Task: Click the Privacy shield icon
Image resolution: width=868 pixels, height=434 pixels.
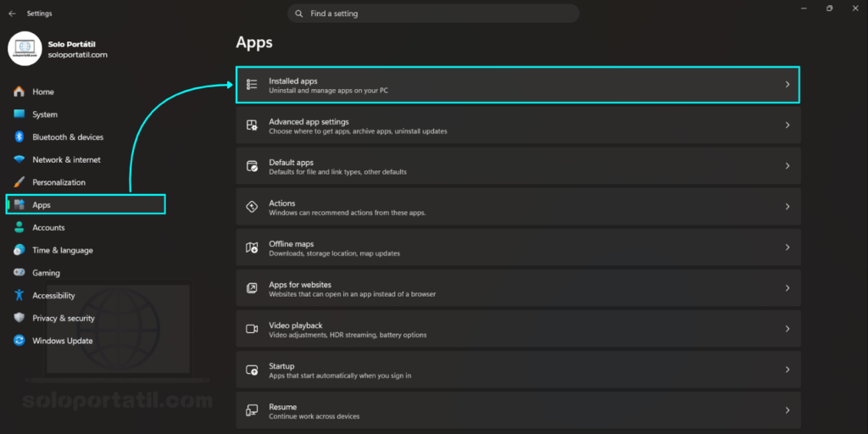Action: click(19, 318)
